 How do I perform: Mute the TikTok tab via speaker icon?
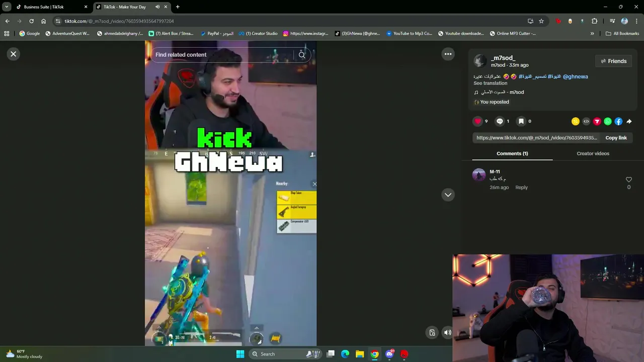tap(157, 7)
